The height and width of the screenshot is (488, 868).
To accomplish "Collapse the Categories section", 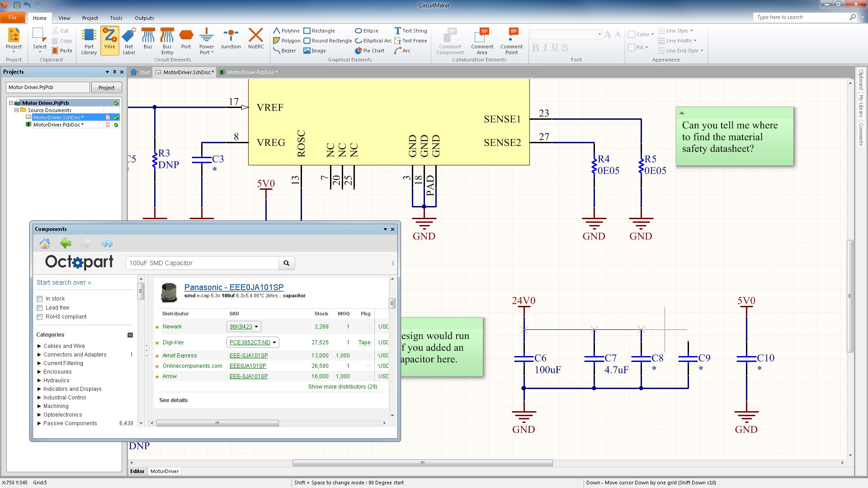I will [130, 335].
